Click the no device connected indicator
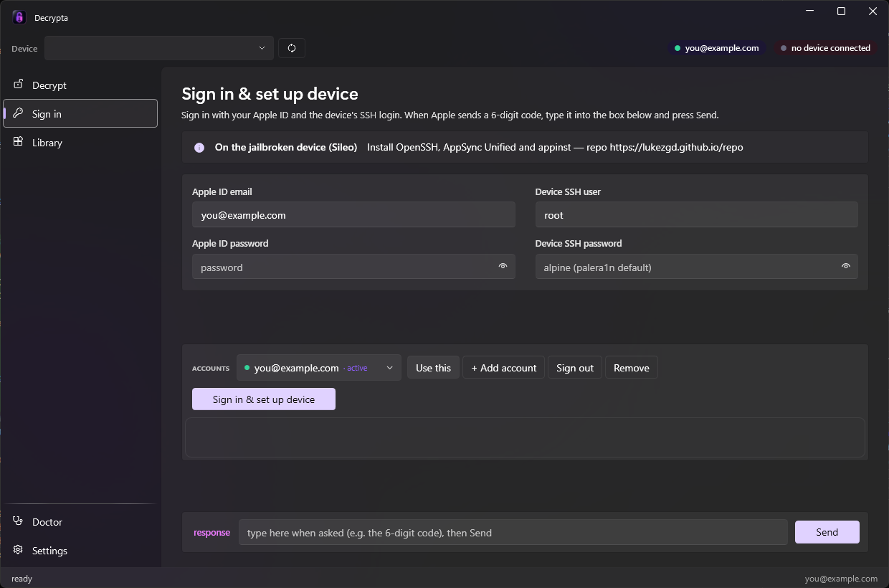This screenshot has height=588, width=889. [x=825, y=48]
